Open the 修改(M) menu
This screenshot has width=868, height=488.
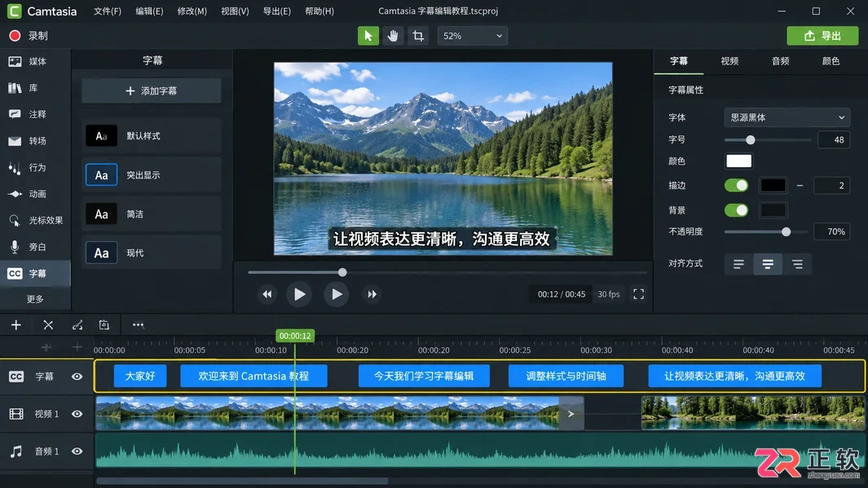pos(192,11)
